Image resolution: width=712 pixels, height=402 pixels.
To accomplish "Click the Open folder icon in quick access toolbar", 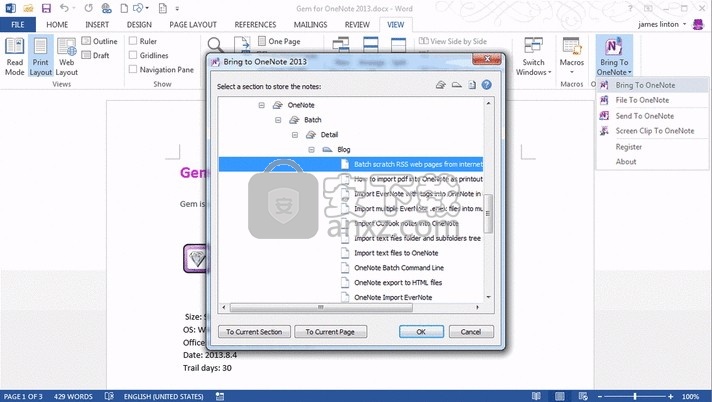I will click(28, 8).
